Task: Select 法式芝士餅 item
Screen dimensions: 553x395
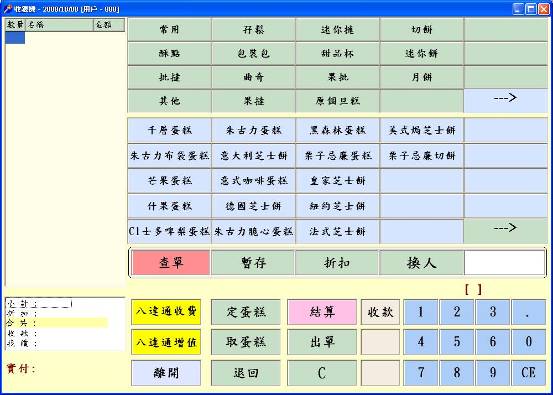Action: pos(337,232)
